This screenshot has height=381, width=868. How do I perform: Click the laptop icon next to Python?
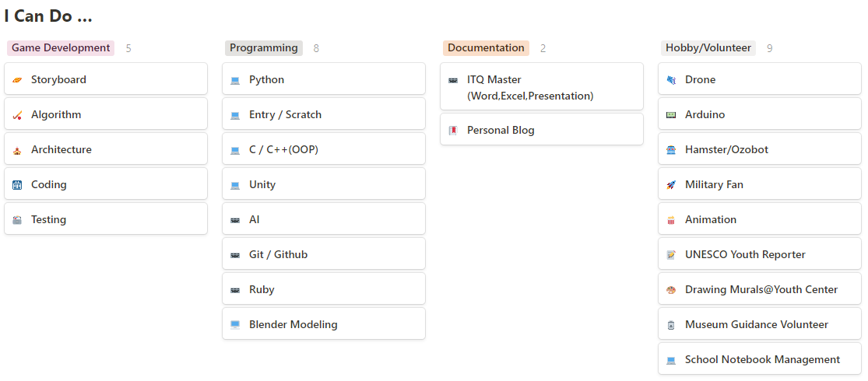(x=235, y=80)
